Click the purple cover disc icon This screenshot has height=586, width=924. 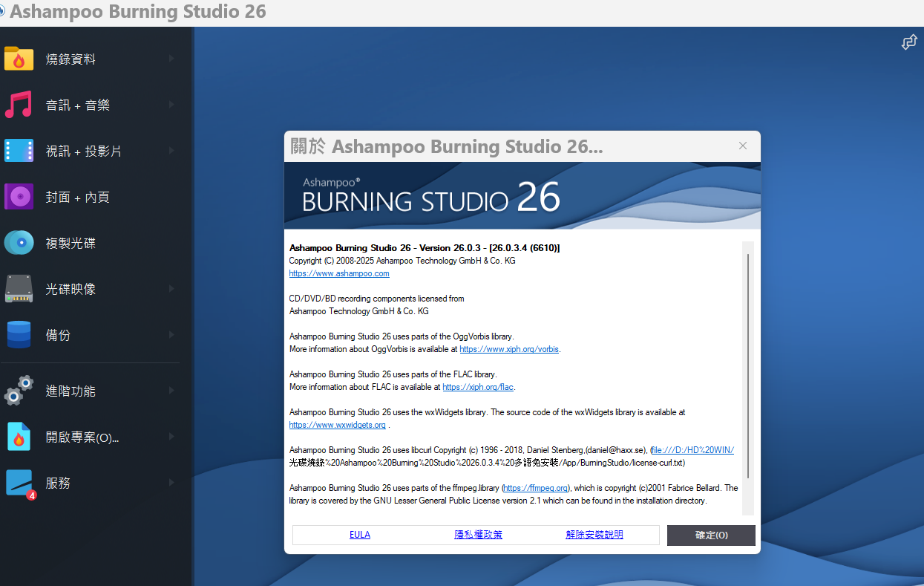coord(19,197)
